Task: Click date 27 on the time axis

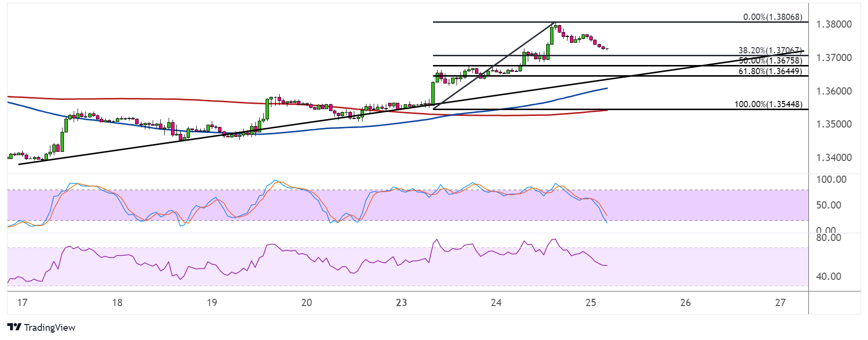Action: 780,303
